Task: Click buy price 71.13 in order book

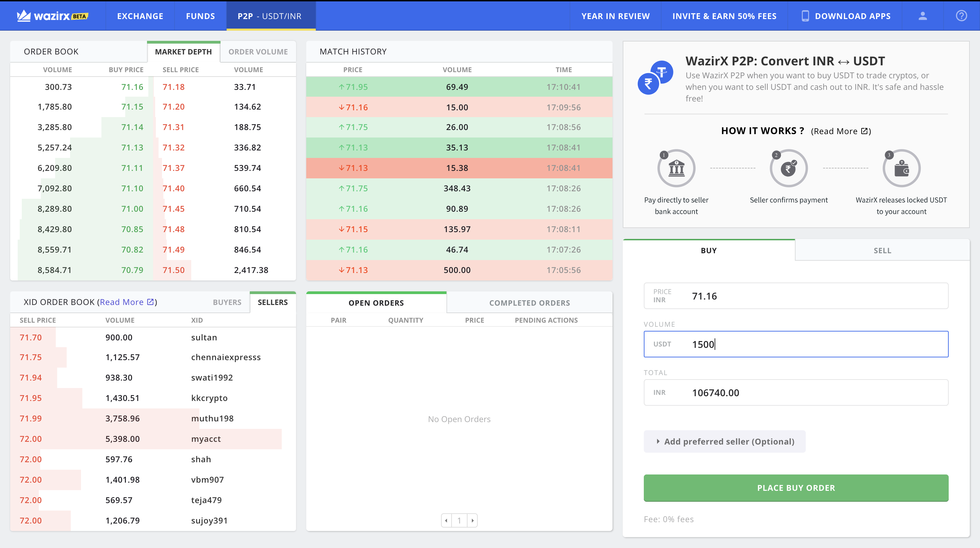Action: pyautogui.click(x=132, y=147)
